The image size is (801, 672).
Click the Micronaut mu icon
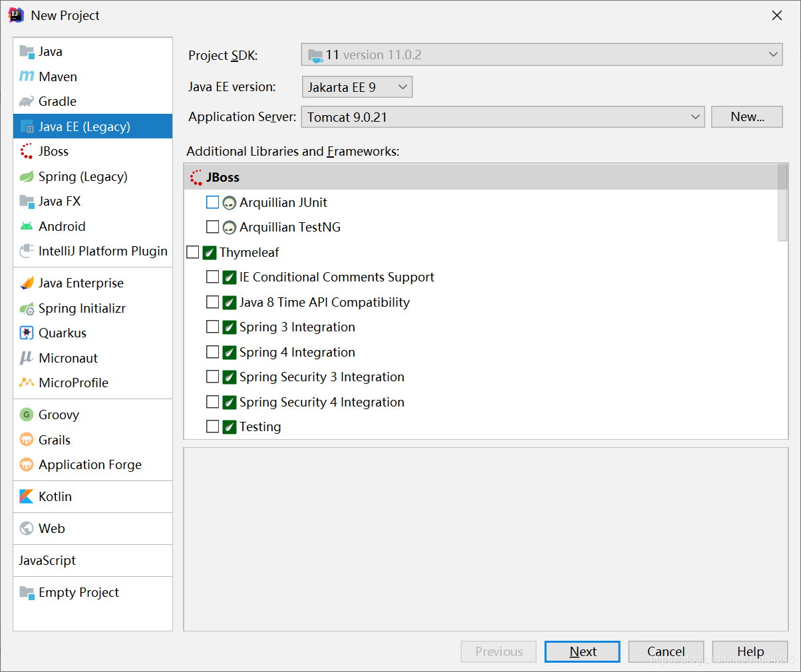click(x=27, y=358)
